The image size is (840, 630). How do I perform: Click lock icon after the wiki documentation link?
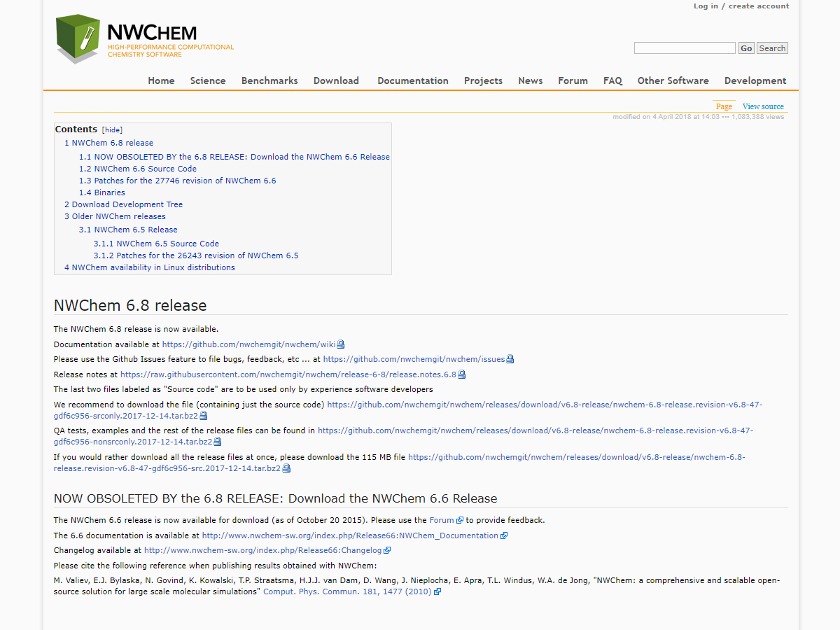pyautogui.click(x=341, y=344)
